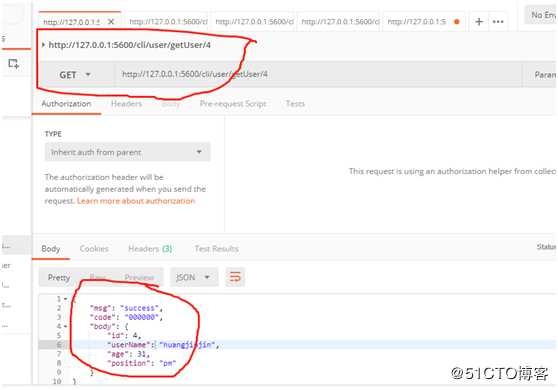This screenshot has height=390, width=558.
Task: Click the new collection icon in sidebar
Action: click(14, 64)
